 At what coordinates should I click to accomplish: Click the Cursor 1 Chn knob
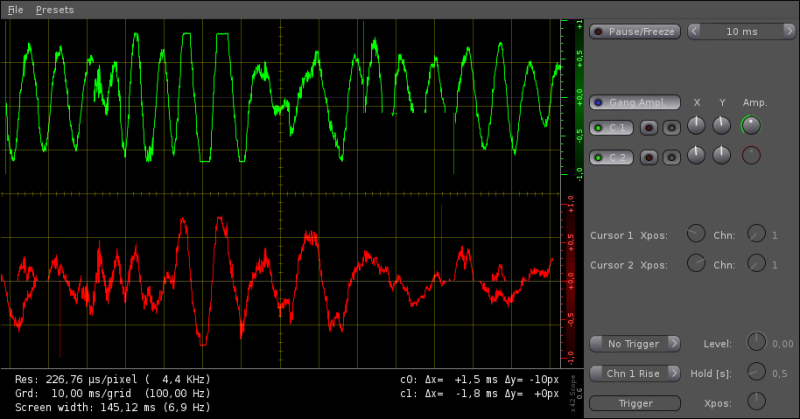(x=756, y=233)
